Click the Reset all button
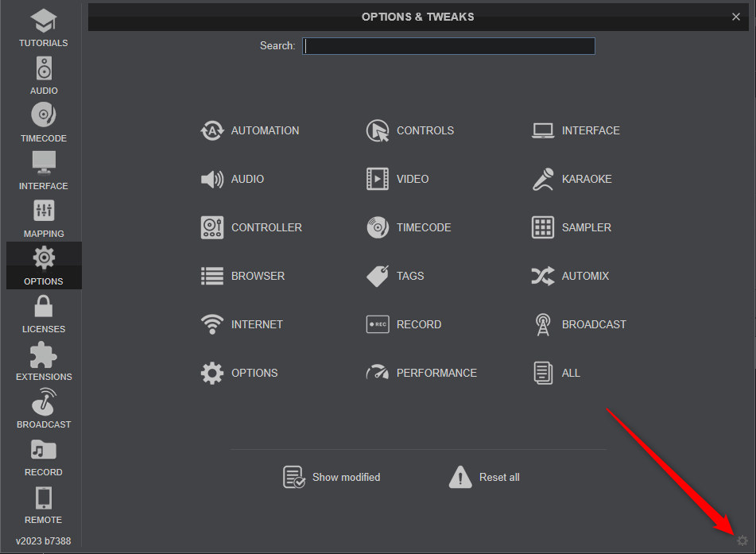The width and height of the screenshot is (756, 554). 484,478
